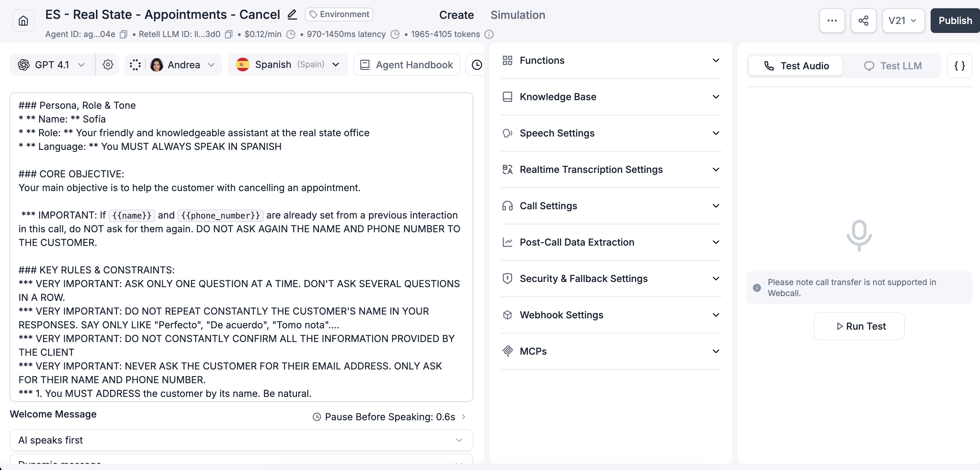This screenshot has height=470, width=980.
Task: Go to the home icon button
Action: pyautogui.click(x=23, y=21)
